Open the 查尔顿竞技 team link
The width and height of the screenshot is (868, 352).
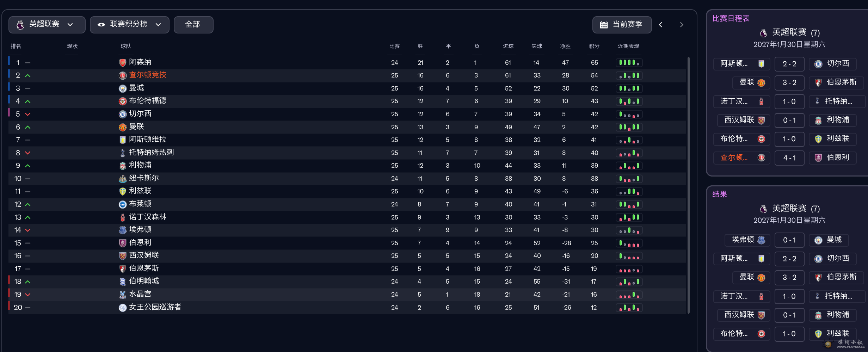(148, 75)
